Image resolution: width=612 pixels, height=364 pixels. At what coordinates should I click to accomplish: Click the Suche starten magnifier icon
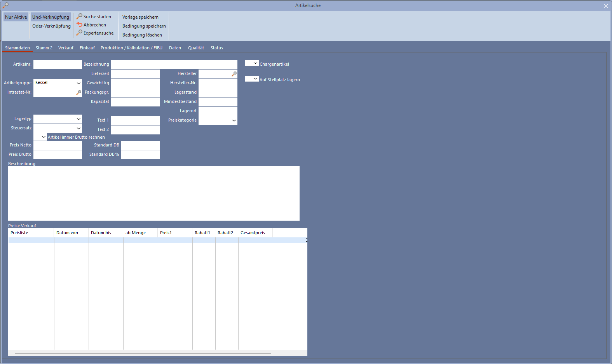pyautogui.click(x=79, y=16)
